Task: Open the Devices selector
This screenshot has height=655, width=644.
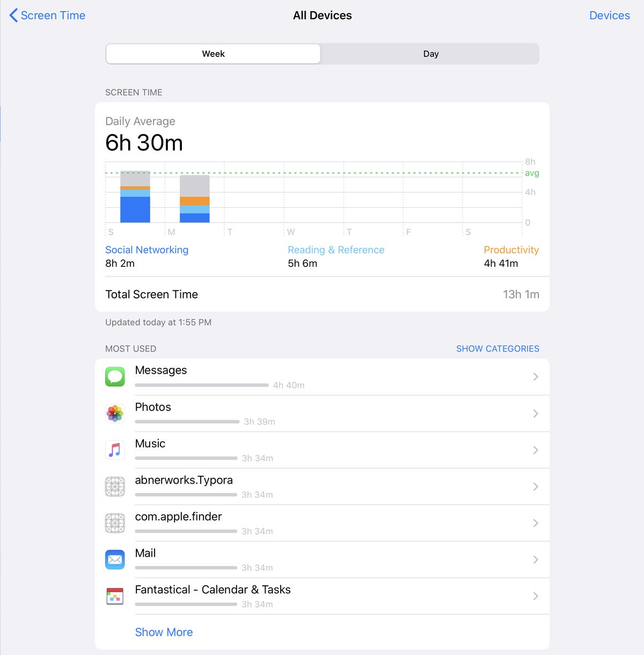Action: coord(609,15)
